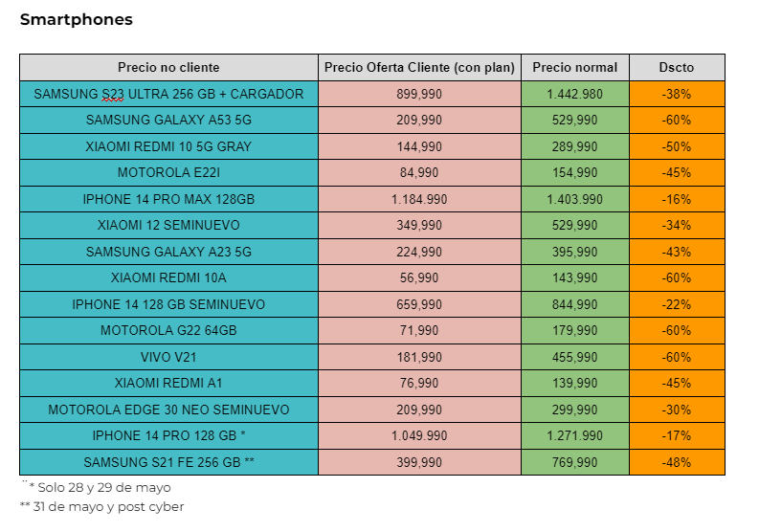Select the normal price 139,990
The width and height of the screenshot is (759, 532).
coord(574,384)
